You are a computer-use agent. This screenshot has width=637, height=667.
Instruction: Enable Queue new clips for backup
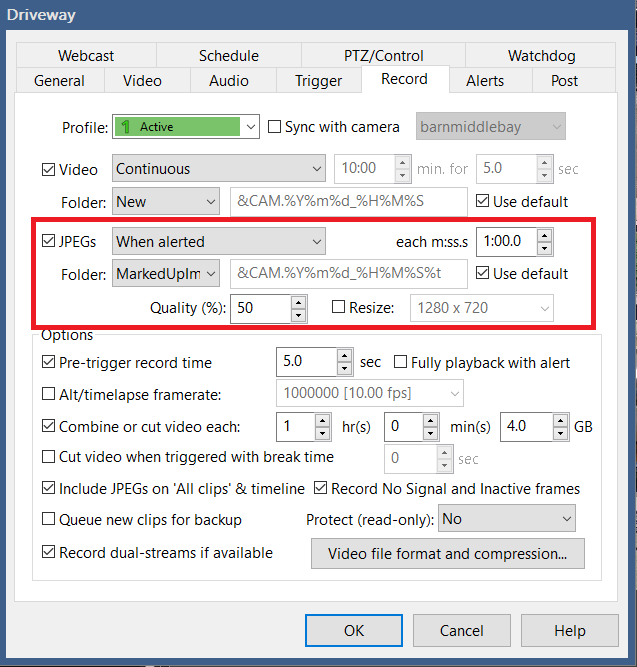click(50, 520)
